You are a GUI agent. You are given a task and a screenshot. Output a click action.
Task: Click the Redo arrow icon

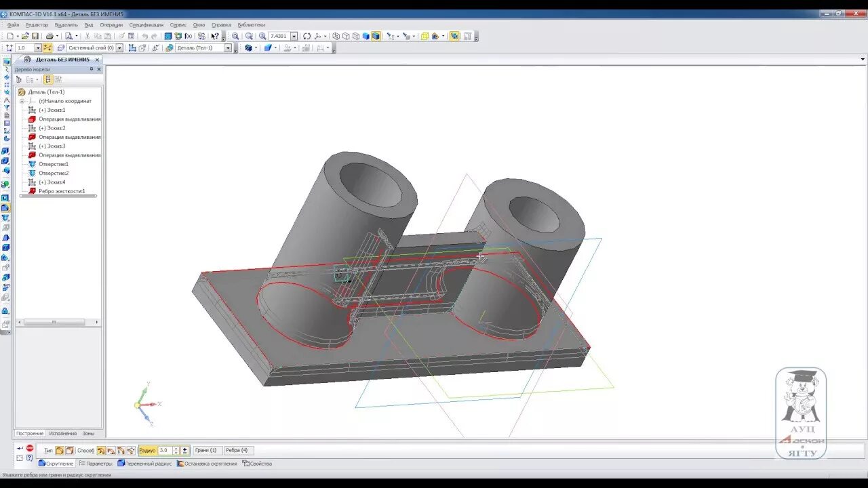(154, 36)
